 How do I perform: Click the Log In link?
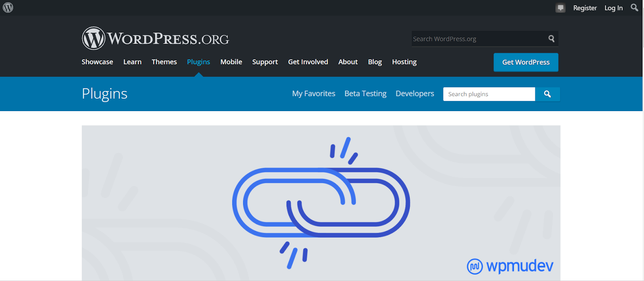(x=613, y=8)
